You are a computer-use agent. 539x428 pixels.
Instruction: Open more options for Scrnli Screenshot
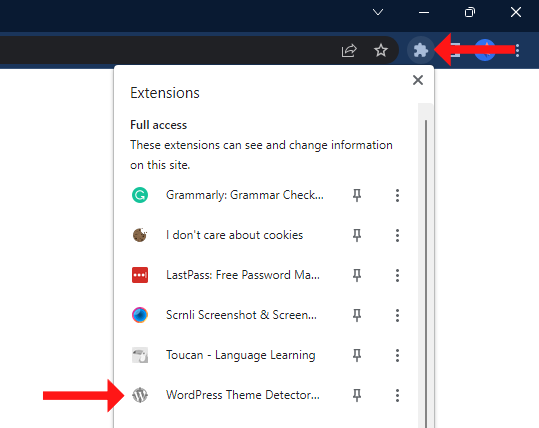397,315
